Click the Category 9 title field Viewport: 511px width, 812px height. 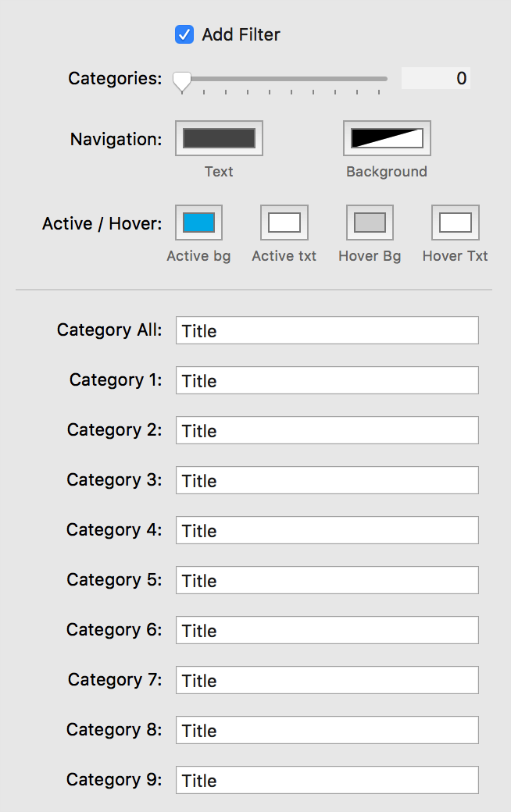(327, 780)
